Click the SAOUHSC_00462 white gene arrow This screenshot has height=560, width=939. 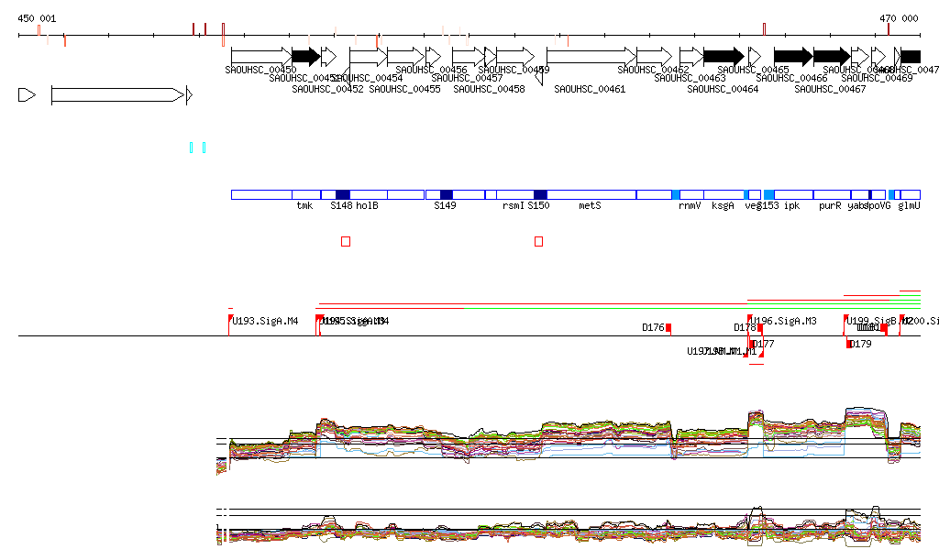pos(654,57)
